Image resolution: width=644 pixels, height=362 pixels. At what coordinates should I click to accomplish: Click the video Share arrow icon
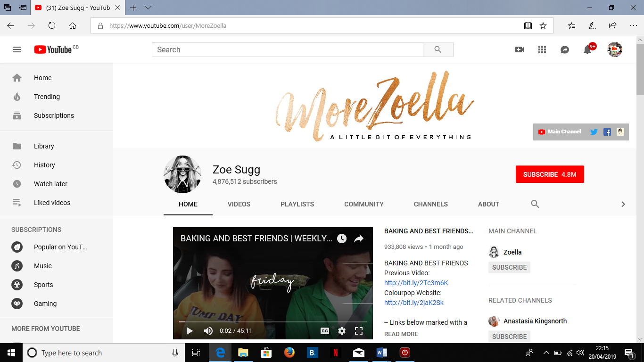359,239
